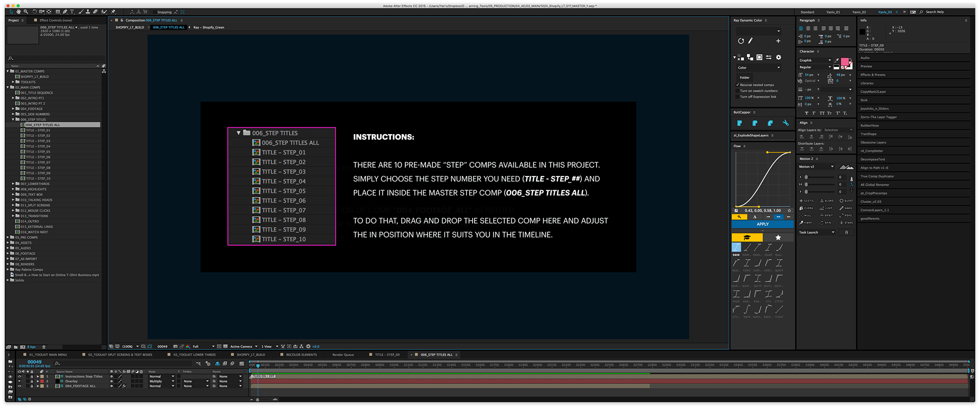Expand 007_LOWERTHIRDS folder in Project
This screenshot has height=408, width=980.
(x=13, y=184)
